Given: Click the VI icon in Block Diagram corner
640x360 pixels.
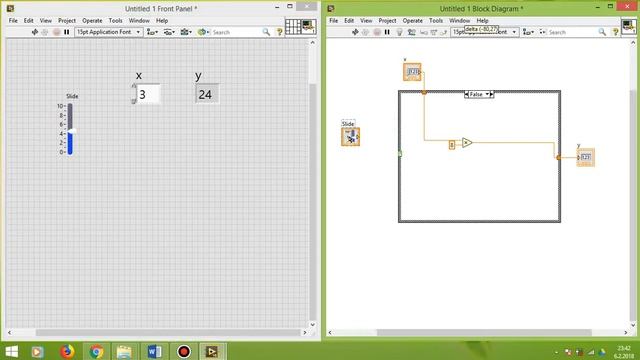Looking at the screenshot, I should click(x=629, y=27).
